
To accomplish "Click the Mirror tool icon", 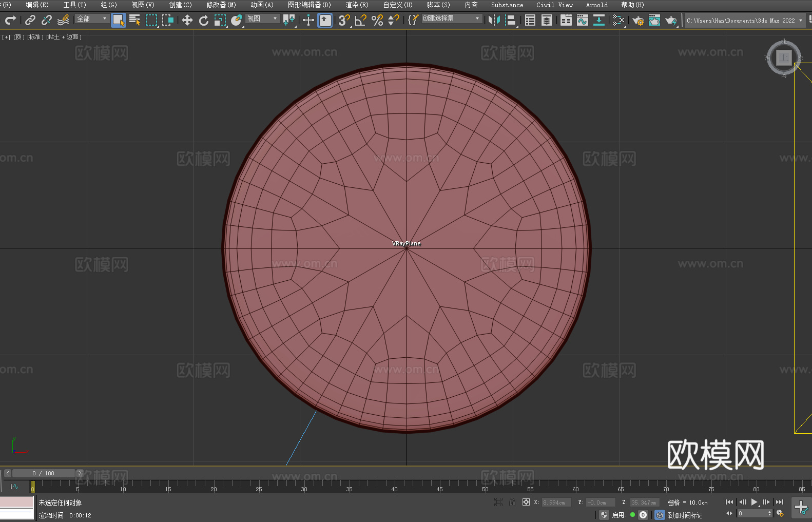I will pyautogui.click(x=494, y=20).
